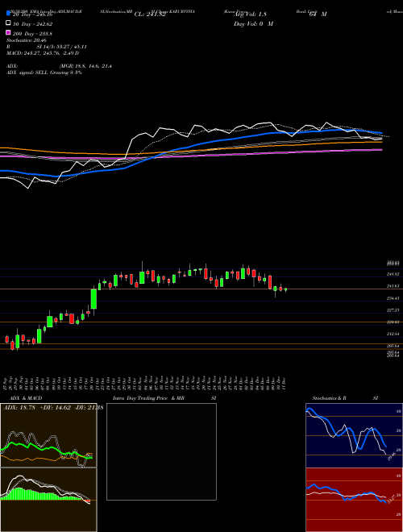Click the empty Intra Day Trading chart box

[x=161, y=451]
